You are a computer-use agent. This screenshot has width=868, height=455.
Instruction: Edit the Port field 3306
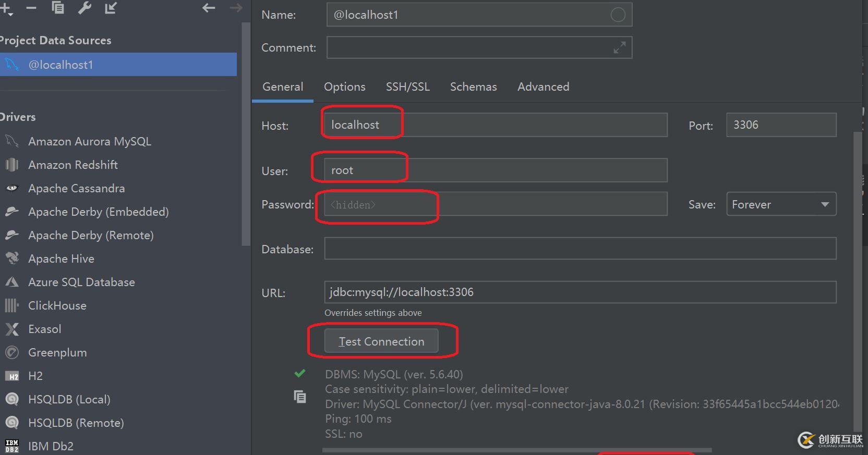[781, 125]
